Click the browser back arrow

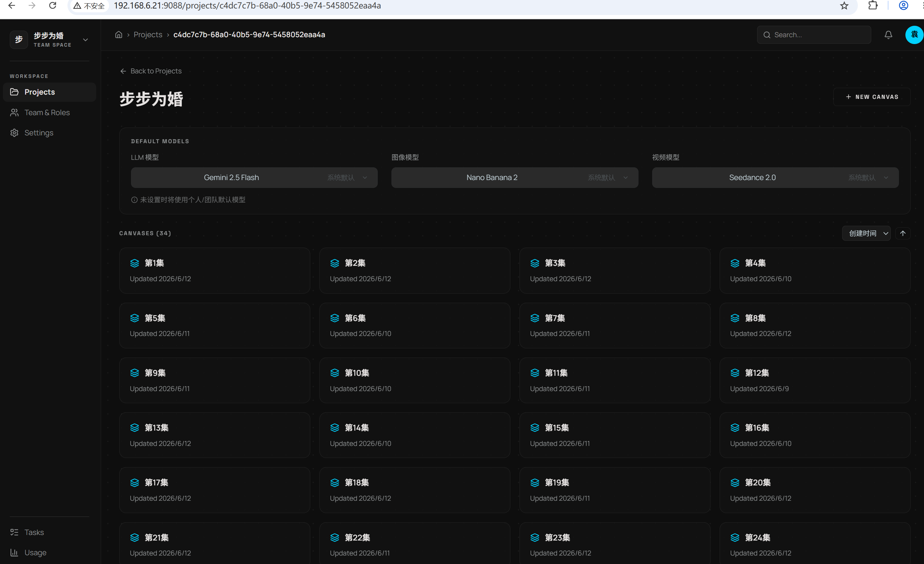12,6
